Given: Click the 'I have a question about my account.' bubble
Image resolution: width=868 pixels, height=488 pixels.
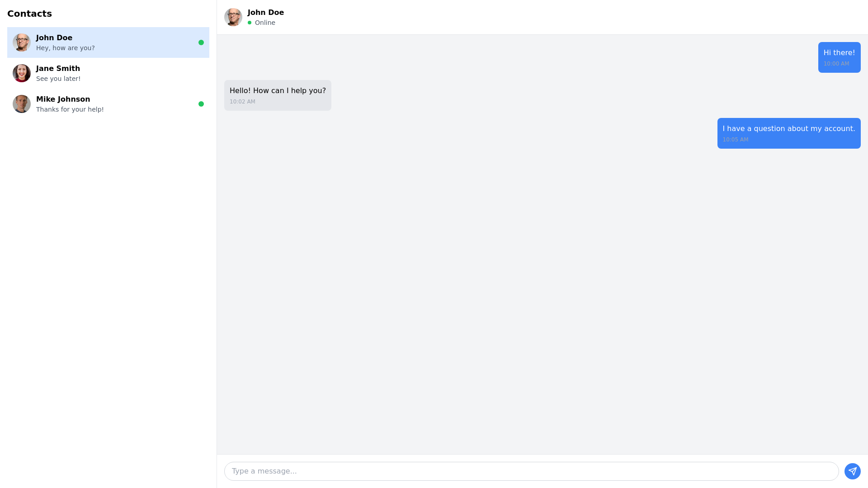Looking at the screenshot, I should click(x=789, y=133).
